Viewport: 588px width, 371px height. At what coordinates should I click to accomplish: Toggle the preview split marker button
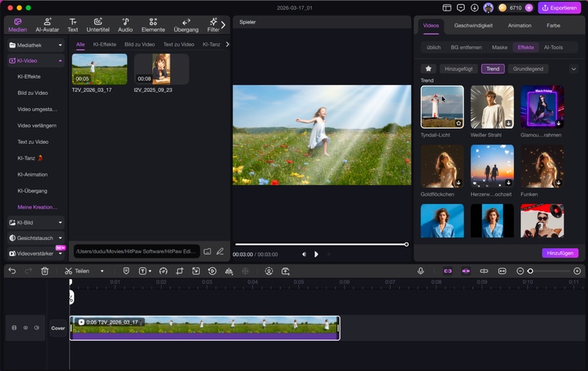[x=484, y=271]
